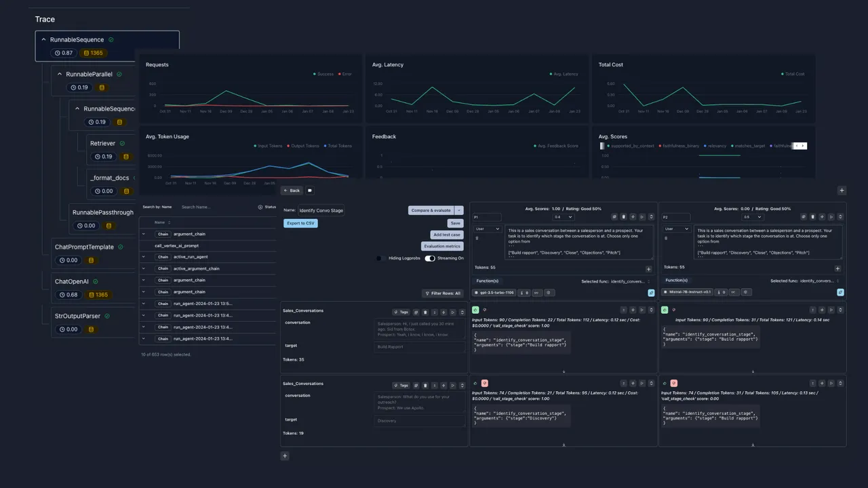Delete prompt P1 with trash icon in header
Screen dimensions: 868x488
[623, 217]
